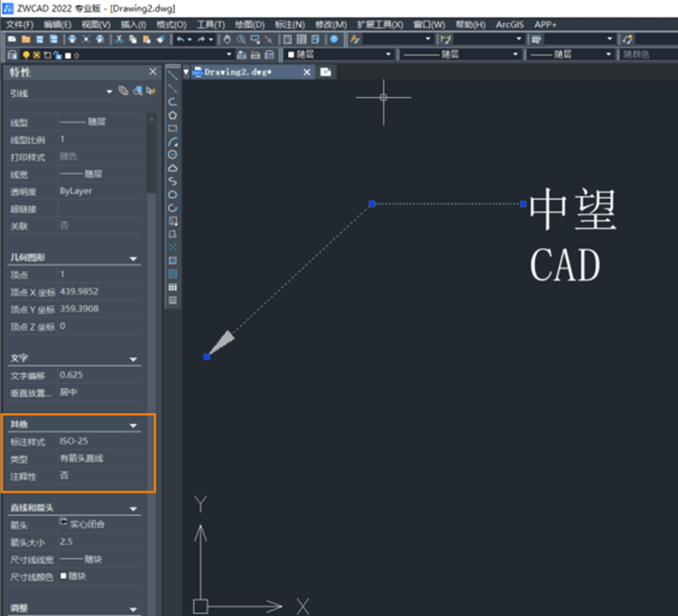Screen dimensions: 678x616
Task: Open the 视图(V) menu
Action: (x=96, y=24)
